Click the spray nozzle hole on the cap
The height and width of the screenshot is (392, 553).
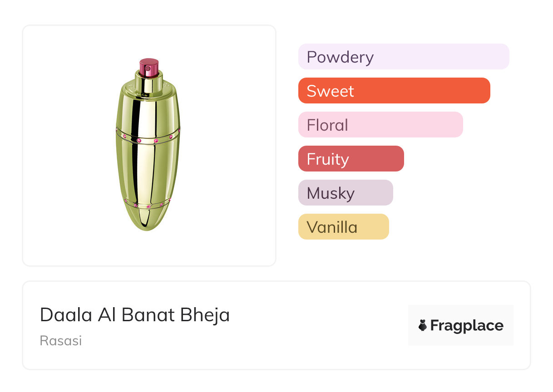(x=148, y=69)
